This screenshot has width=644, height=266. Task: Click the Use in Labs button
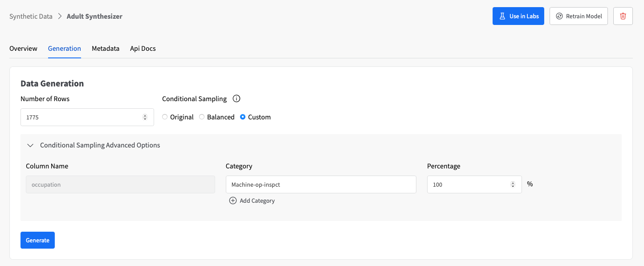click(x=518, y=16)
